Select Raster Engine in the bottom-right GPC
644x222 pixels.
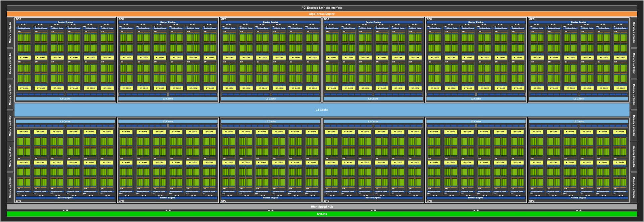pos(578,198)
